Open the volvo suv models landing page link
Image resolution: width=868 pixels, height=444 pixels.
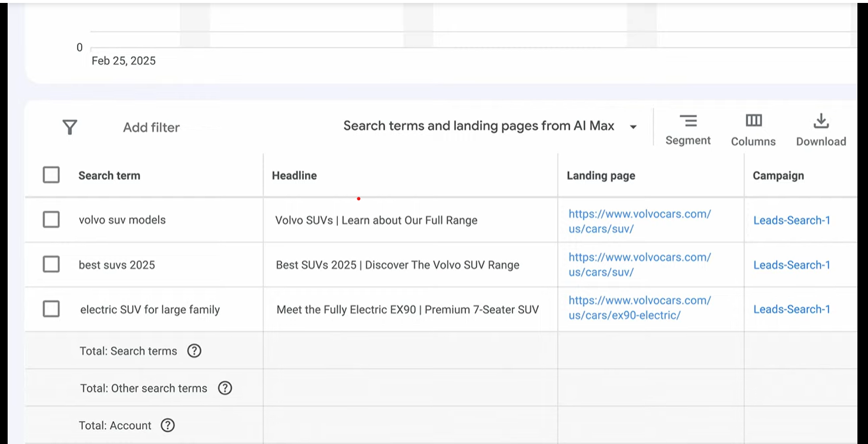coord(639,221)
